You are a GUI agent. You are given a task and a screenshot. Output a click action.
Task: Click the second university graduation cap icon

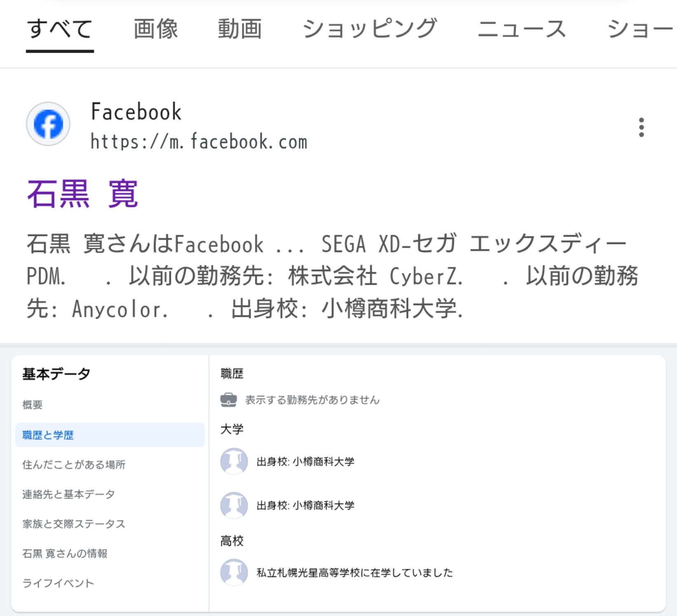pyautogui.click(x=234, y=505)
